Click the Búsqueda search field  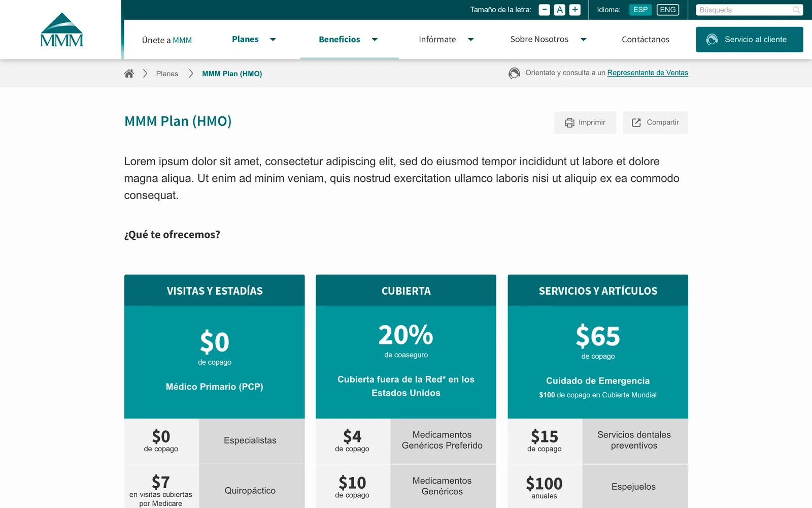click(750, 10)
